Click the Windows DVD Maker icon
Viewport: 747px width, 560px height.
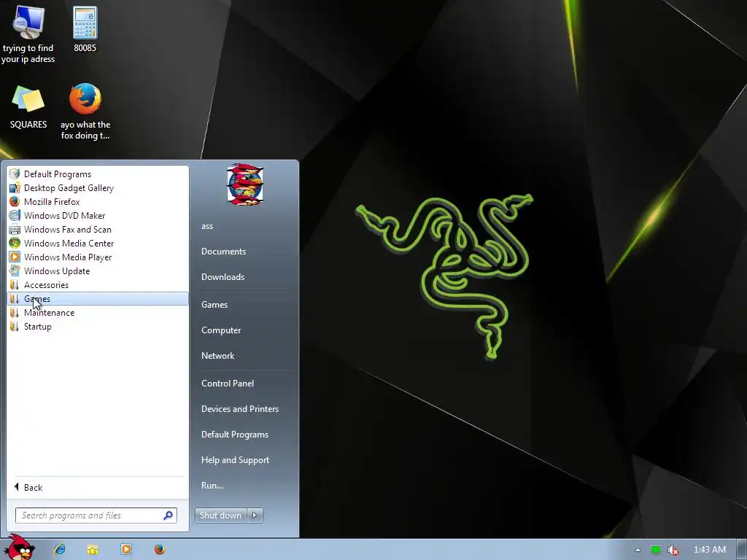click(15, 215)
